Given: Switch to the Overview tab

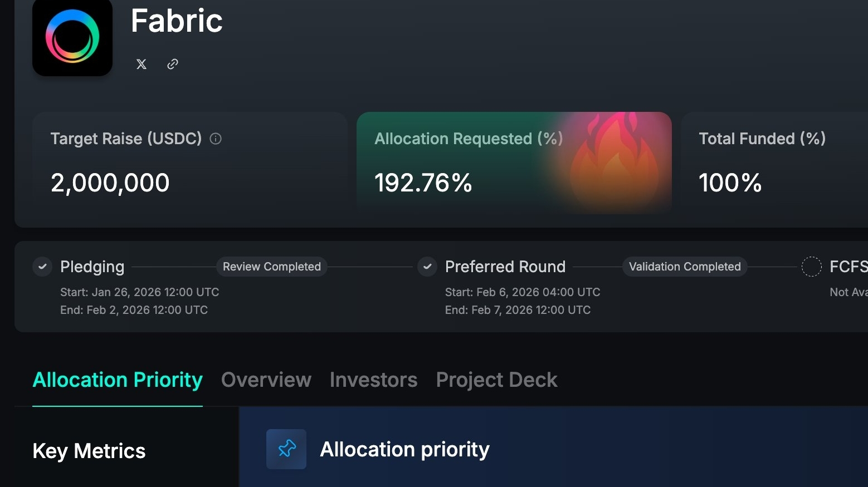Looking at the screenshot, I should (266, 380).
